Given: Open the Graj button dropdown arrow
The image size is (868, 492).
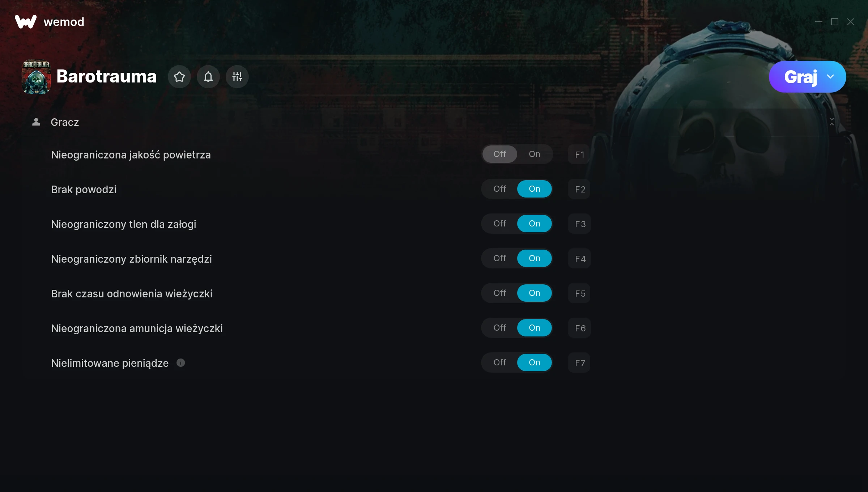Looking at the screenshot, I should pyautogui.click(x=830, y=77).
